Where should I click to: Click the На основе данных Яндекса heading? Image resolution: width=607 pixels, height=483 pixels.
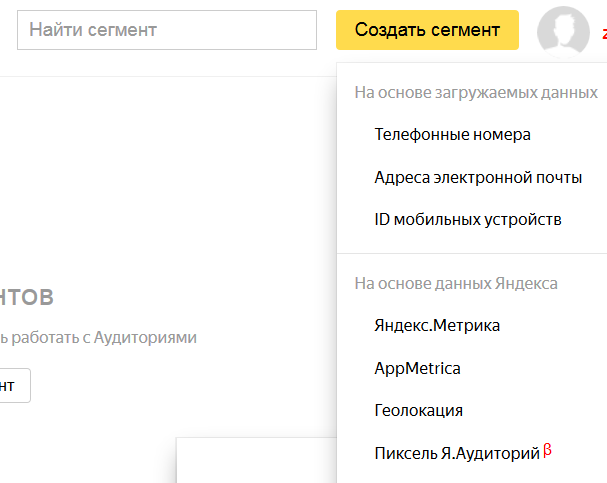(456, 284)
